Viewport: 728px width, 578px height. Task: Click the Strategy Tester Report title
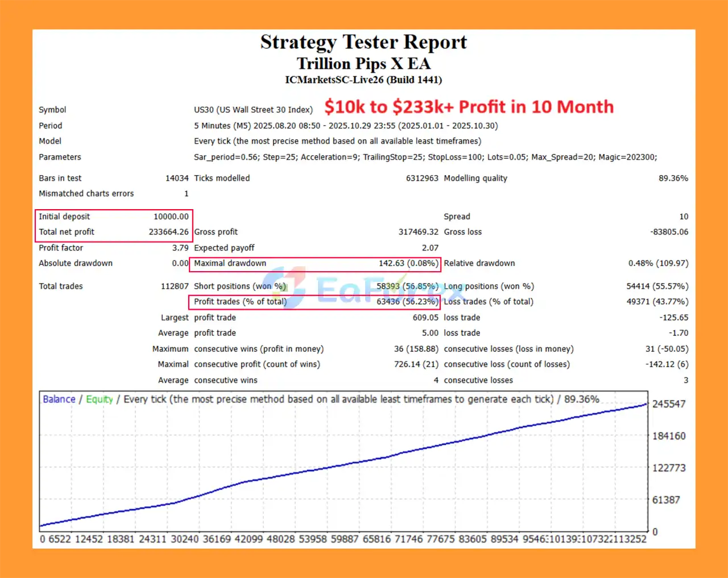click(363, 41)
